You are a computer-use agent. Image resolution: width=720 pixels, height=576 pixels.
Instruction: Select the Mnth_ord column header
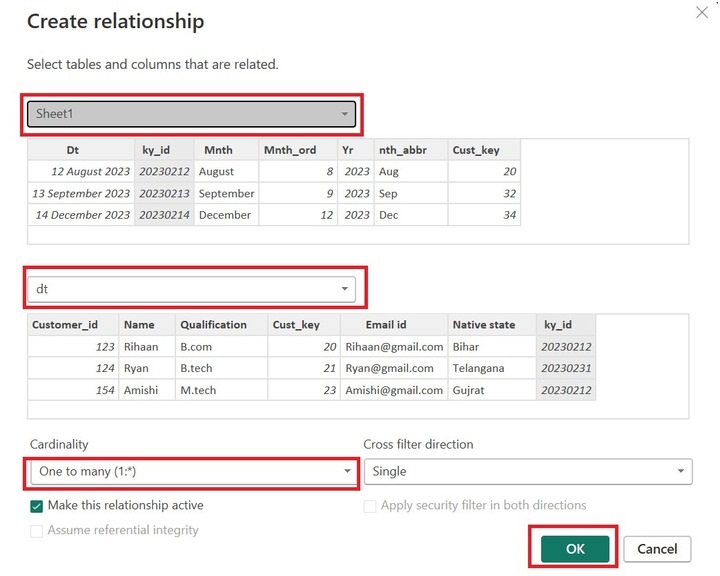[290, 150]
